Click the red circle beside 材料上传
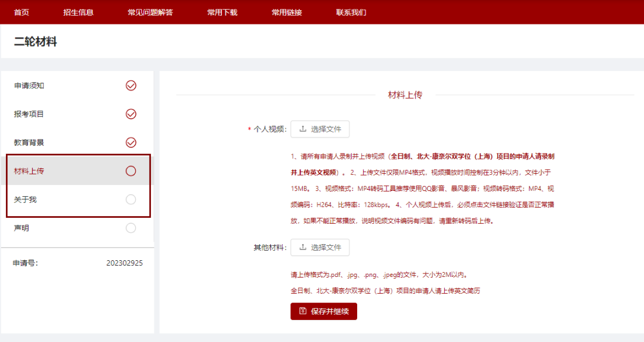The width and height of the screenshot is (644, 342). pyautogui.click(x=131, y=171)
